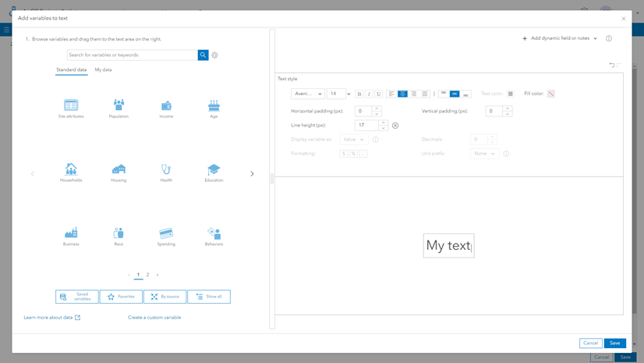Viewport: 644px width, 363px height.
Task: Expand Add dynamic field or notes menu
Action: (561, 38)
